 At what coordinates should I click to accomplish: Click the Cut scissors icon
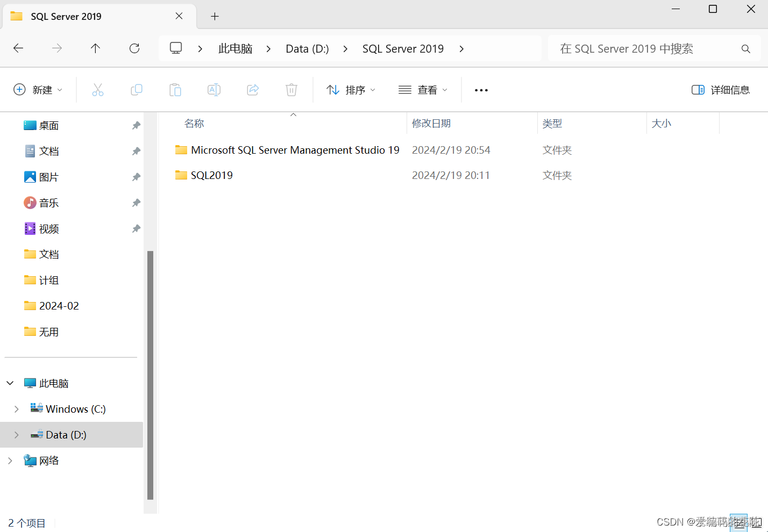pyautogui.click(x=98, y=90)
